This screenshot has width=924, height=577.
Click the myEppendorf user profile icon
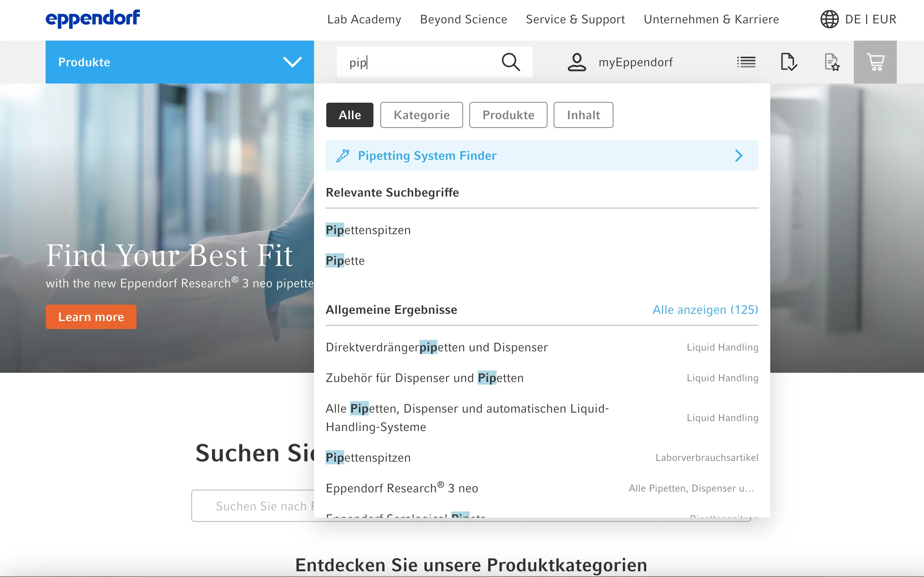[x=577, y=62]
